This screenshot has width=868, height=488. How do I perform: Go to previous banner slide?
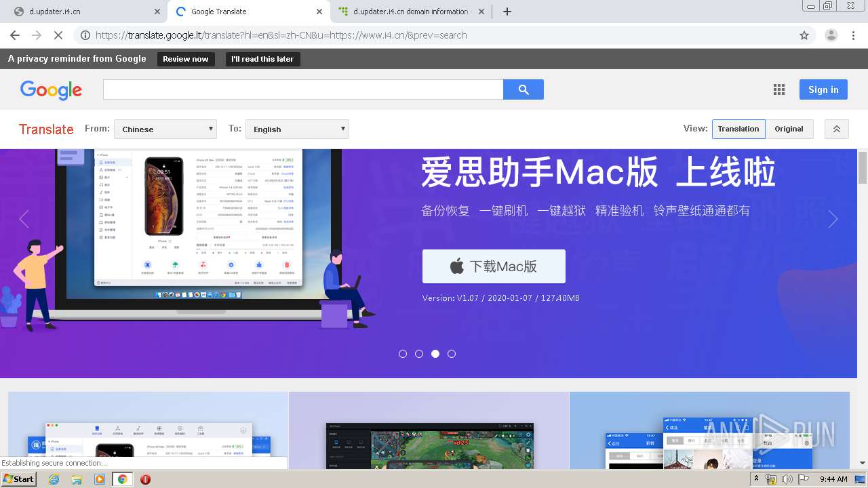(x=24, y=219)
